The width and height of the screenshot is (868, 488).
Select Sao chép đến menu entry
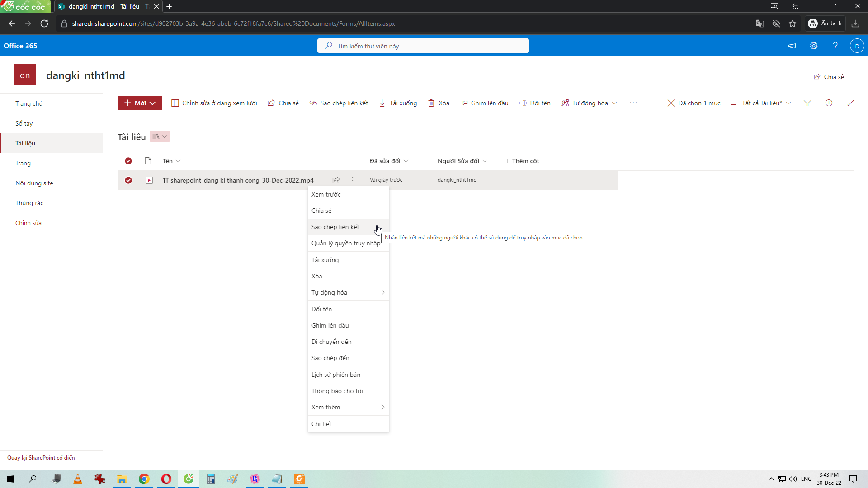(x=348, y=358)
